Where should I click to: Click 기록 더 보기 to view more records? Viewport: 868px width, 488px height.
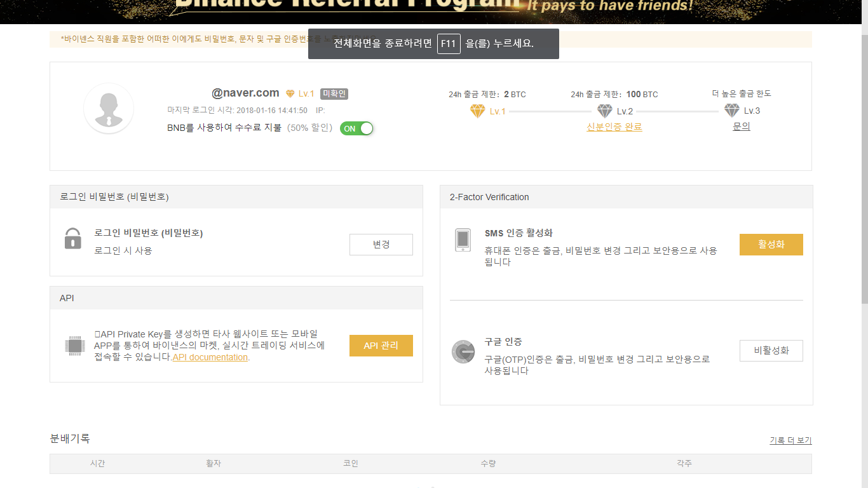coord(790,440)
